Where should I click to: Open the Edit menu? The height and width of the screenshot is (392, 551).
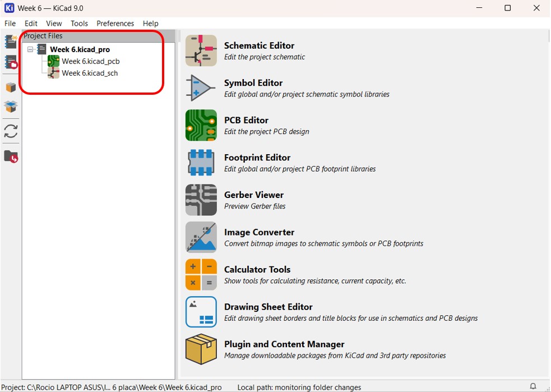31,23
